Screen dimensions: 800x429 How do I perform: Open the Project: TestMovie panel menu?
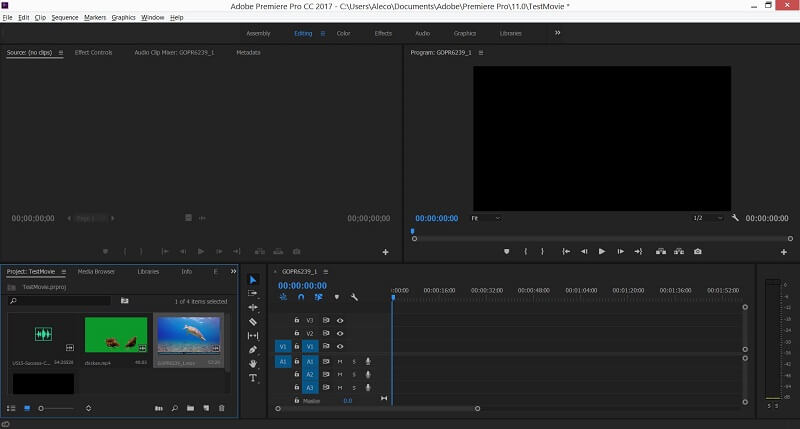(x=63, y=272)
